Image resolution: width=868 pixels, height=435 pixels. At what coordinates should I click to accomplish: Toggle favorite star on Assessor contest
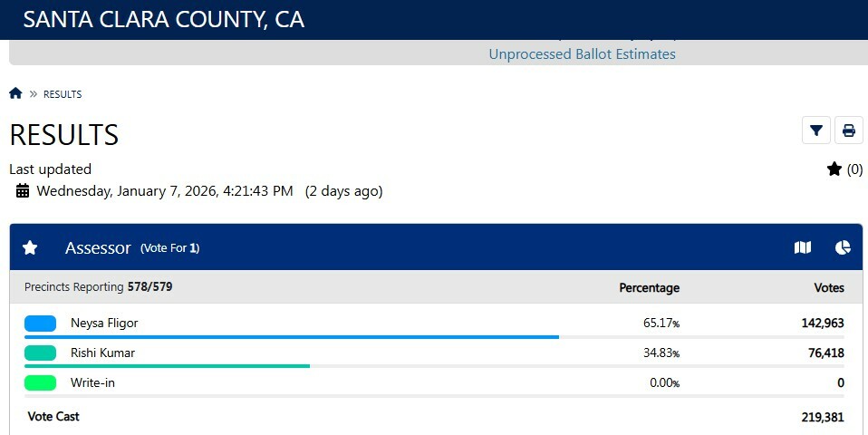pos(30,247)
